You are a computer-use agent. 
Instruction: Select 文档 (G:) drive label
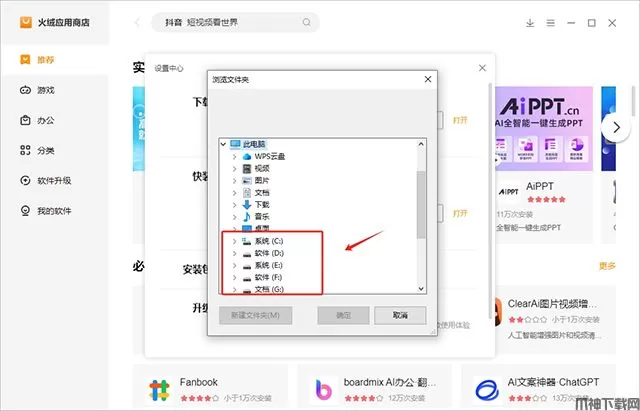pos(269,289)
